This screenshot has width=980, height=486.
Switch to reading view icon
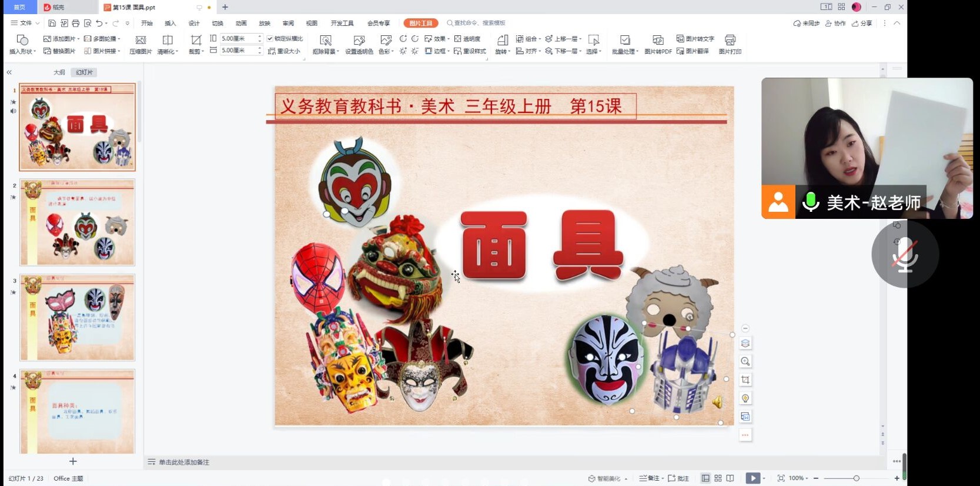pyautogui.click(x=730, y=478)
